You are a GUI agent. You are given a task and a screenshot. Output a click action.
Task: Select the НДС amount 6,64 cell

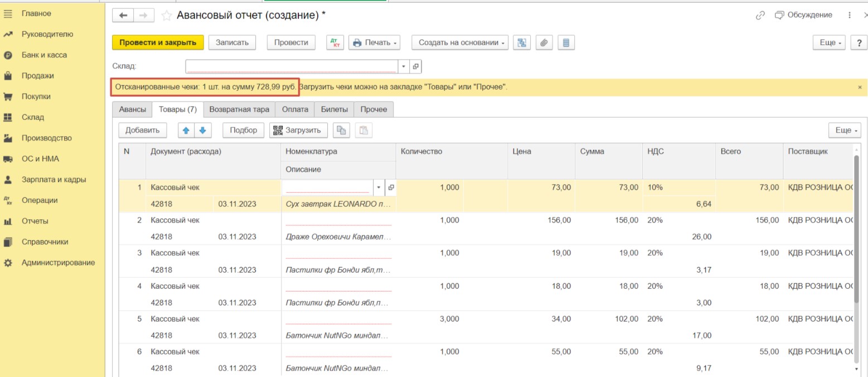coord(679,204)
